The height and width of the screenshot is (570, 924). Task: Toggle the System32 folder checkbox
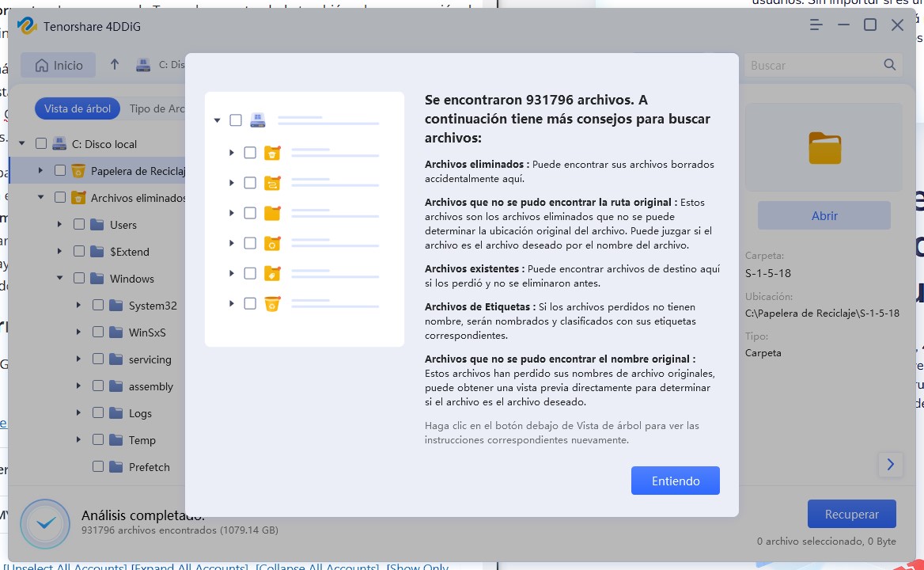(x=98, y=306)
